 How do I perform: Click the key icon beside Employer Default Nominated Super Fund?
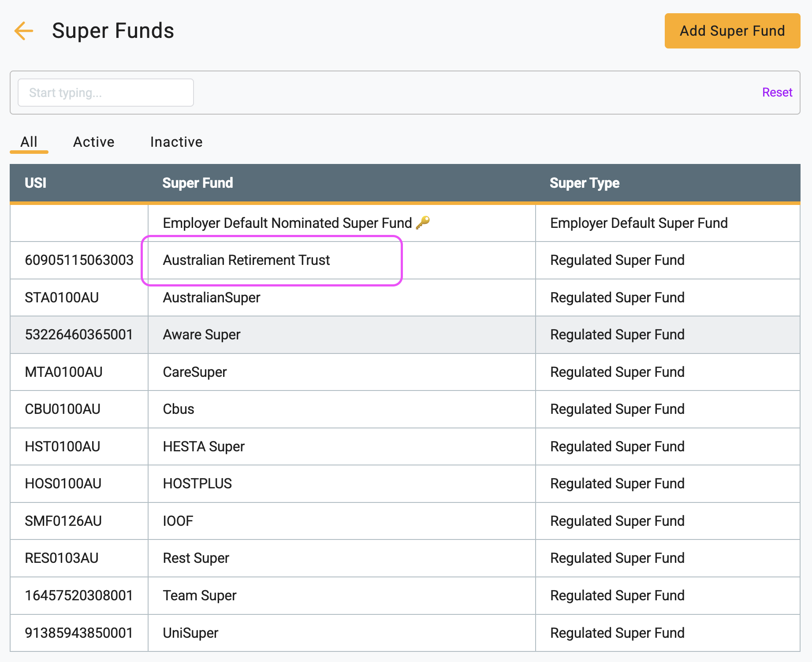423,223
